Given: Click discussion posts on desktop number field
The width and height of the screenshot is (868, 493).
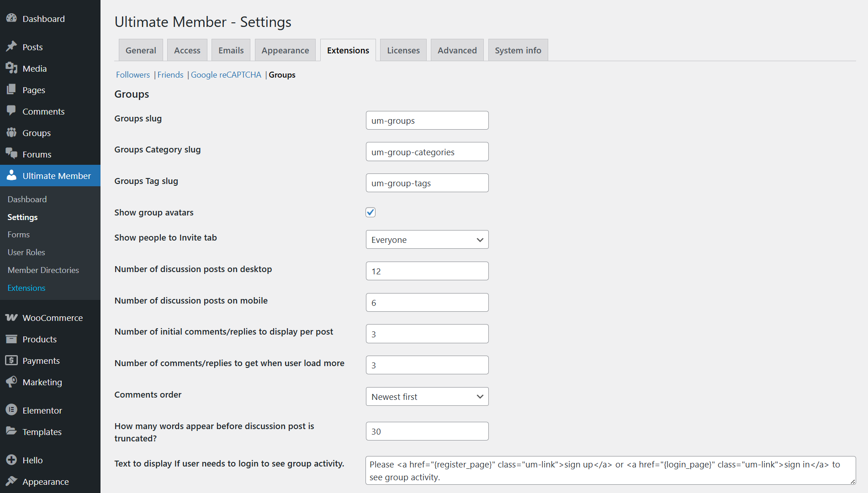Looking at the screenshot, I should 427,271.
